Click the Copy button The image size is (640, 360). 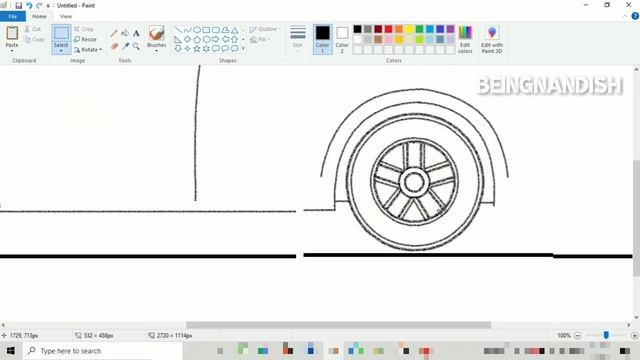point(34,40)
